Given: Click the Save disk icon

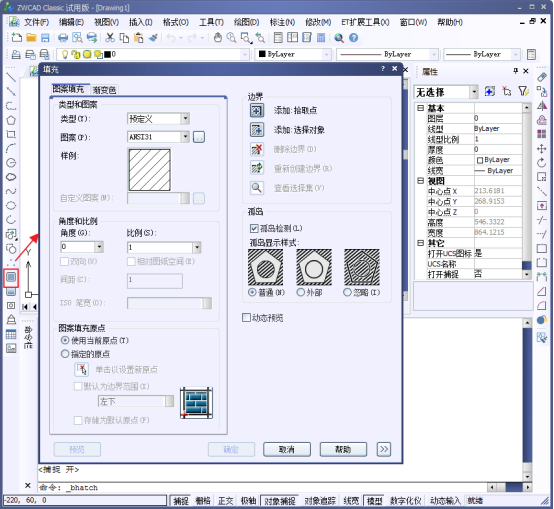Looking at the screenshot, I should 45,37.
